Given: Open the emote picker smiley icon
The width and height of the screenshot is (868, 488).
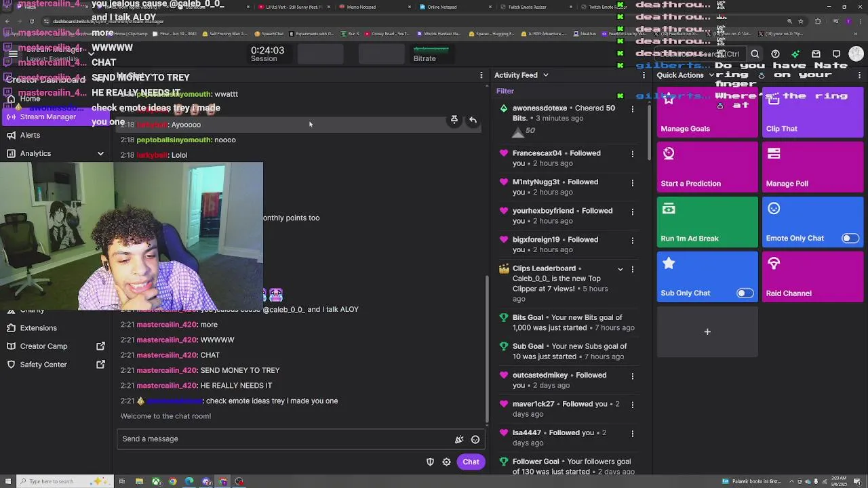Looking at the screenshot, I should pyautogui.click(x=475, y=440).
